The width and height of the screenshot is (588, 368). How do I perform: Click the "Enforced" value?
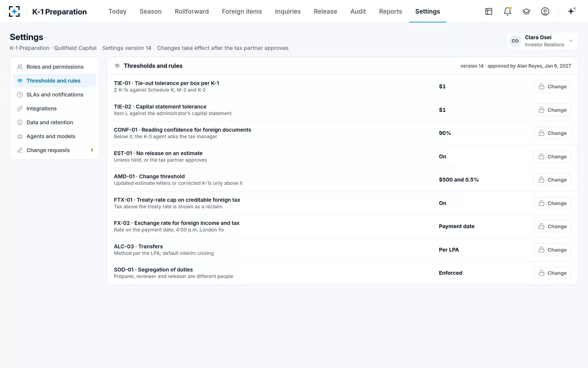tap(451, 273)
